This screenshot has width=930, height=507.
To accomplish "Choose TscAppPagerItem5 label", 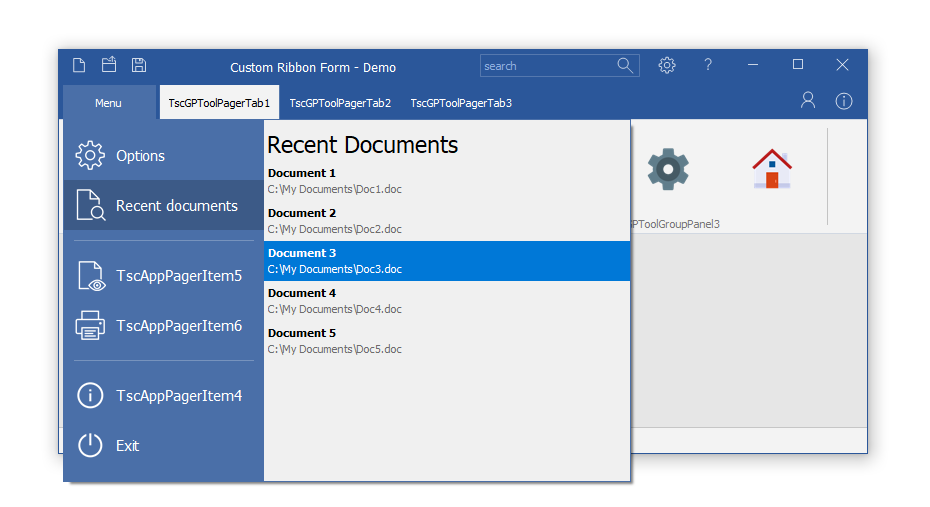I will click(x=179, y=276).
